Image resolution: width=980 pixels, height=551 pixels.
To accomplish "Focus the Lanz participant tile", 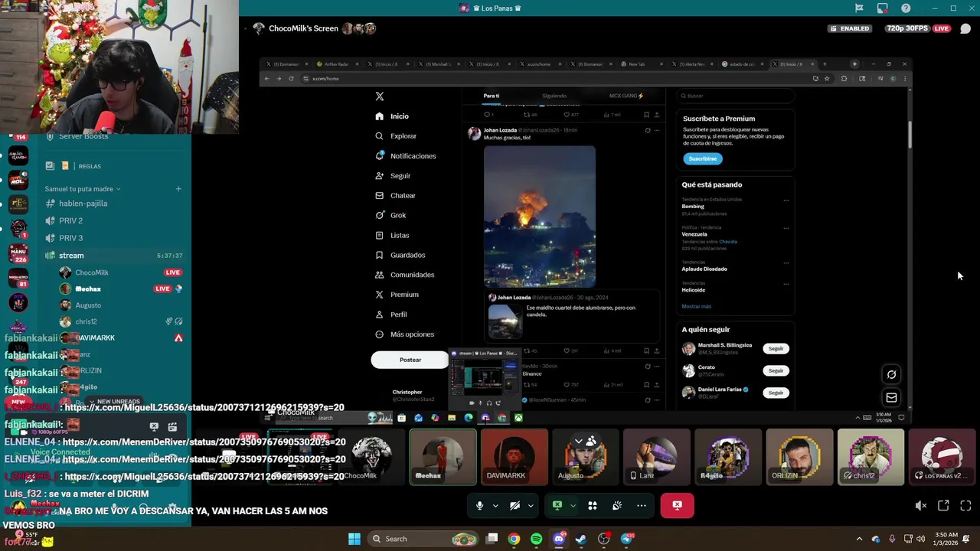I will tap(656, 457).
